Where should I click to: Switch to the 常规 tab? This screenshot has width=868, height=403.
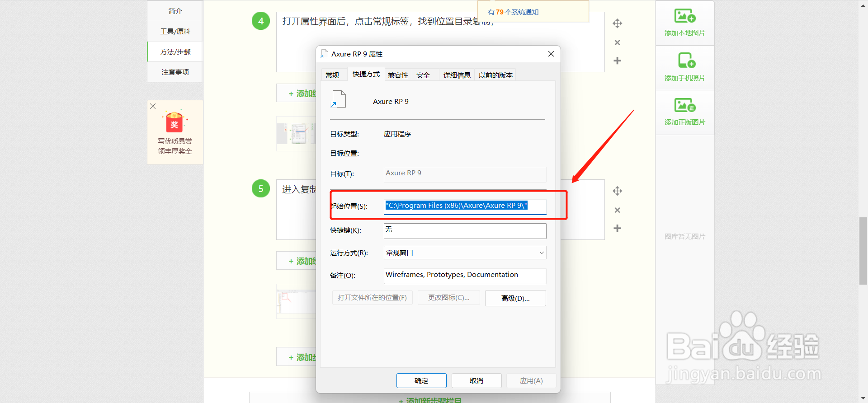tap(332, 75)
